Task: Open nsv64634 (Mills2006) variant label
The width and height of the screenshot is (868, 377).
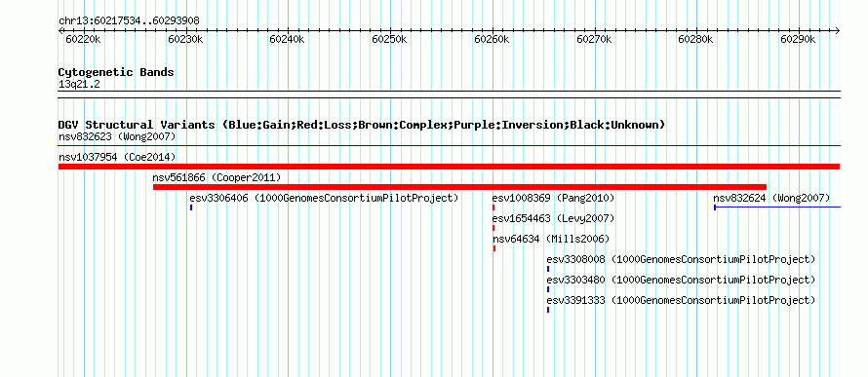Action: coord(551,239)
